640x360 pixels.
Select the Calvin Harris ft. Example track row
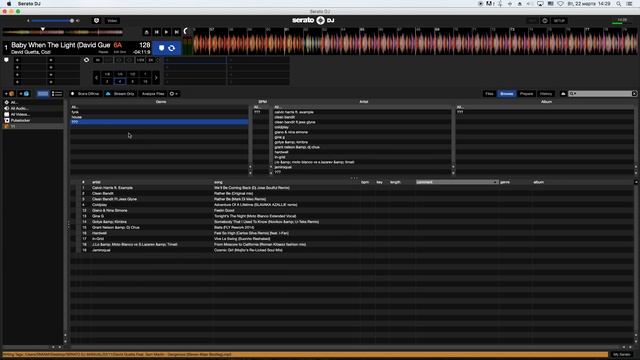(x=352, y=188)
